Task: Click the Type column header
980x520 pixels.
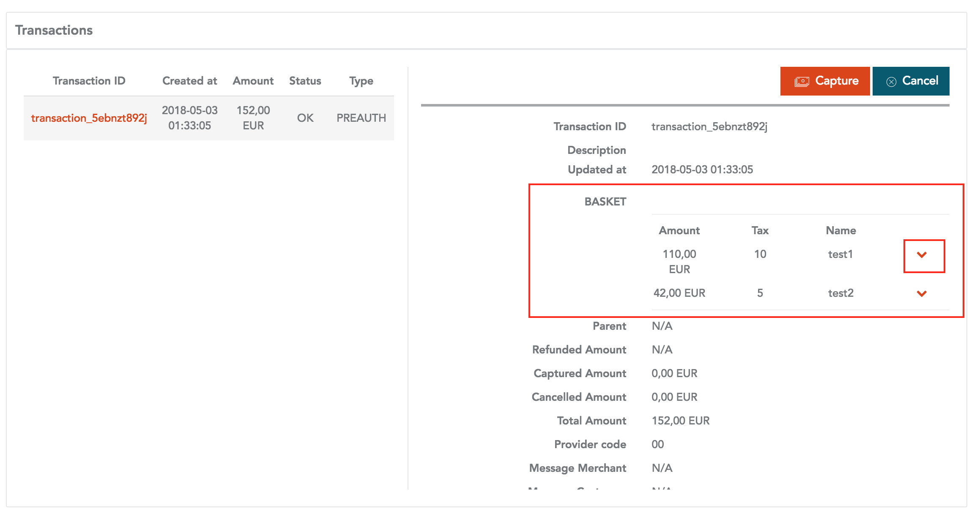Action: coord(361,81)
